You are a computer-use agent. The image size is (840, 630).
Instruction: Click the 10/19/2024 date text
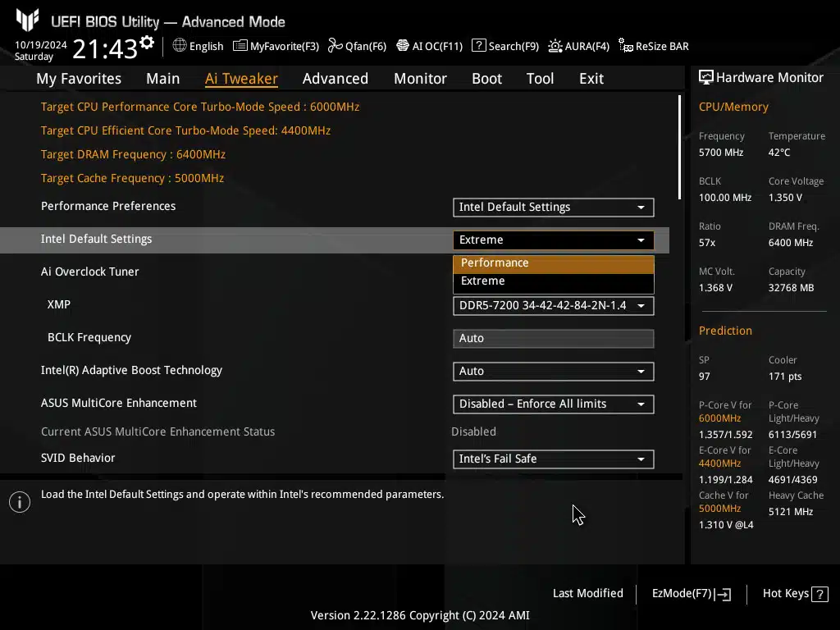tap(41, 45)
